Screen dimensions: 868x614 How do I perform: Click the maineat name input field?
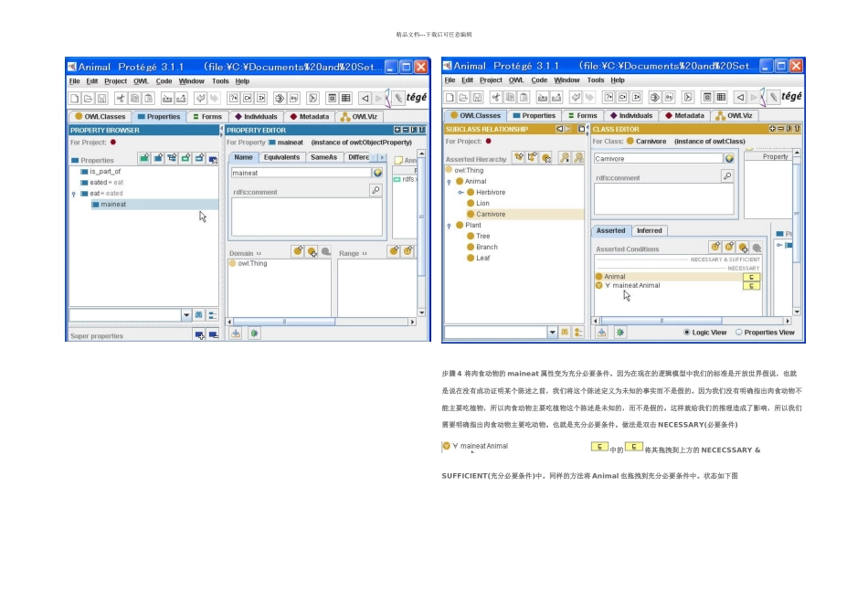(302, 173)
